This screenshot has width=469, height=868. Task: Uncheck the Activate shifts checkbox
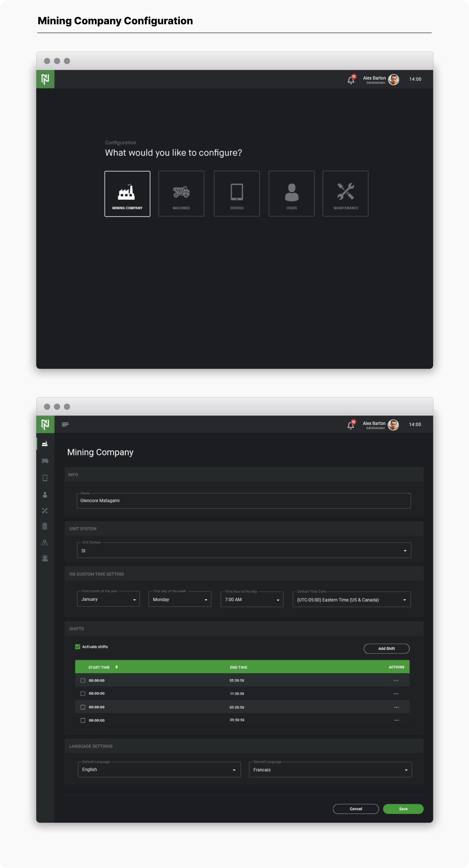[x=77, y=647]
